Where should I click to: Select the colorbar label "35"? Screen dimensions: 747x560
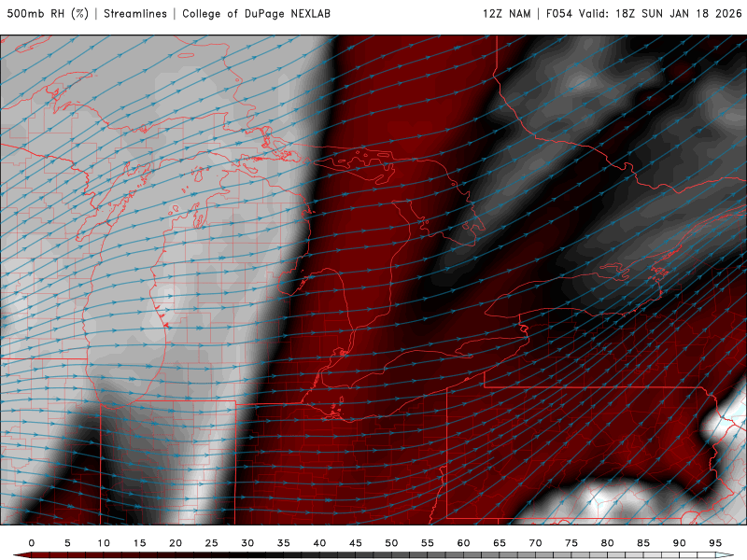(284, 543)
